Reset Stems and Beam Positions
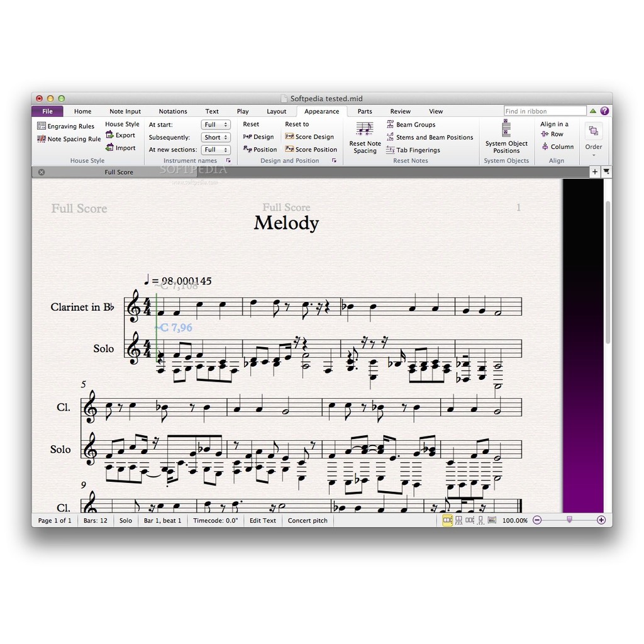Viewport: 644px width, 644px height. pyautogui.click(x=430, y=137)
